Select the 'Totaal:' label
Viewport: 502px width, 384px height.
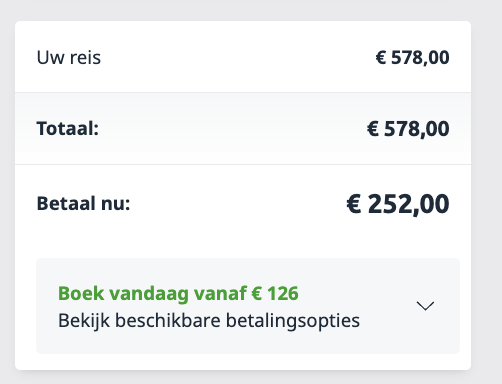[68, 128]
